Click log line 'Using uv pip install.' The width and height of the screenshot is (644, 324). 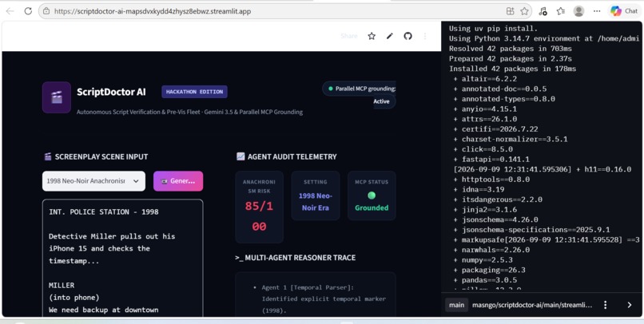[493, 28]
